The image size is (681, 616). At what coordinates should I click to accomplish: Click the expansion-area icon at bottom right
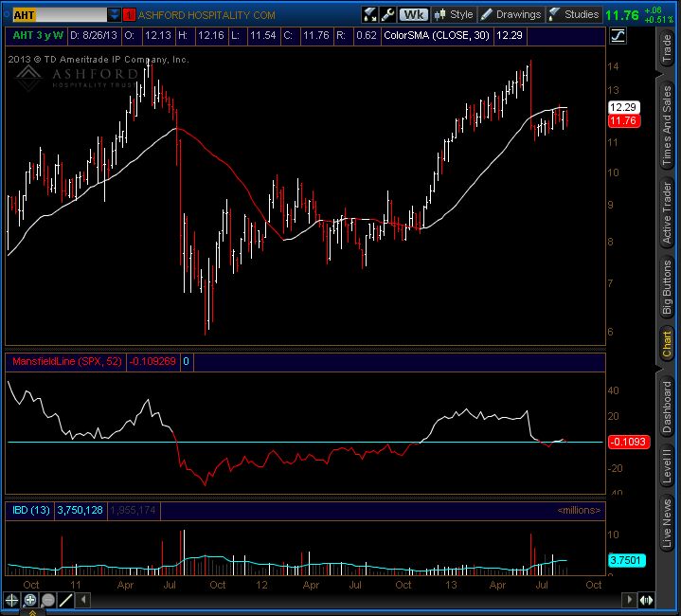pyautogui.click(x=646, y=600)
